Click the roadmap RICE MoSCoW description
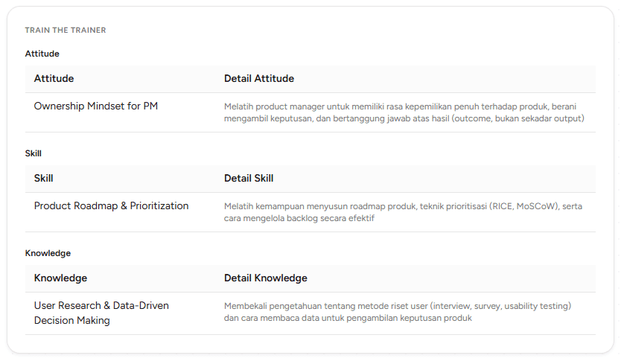621x364 pixels. pyautogui.click(x=403, y=212)
